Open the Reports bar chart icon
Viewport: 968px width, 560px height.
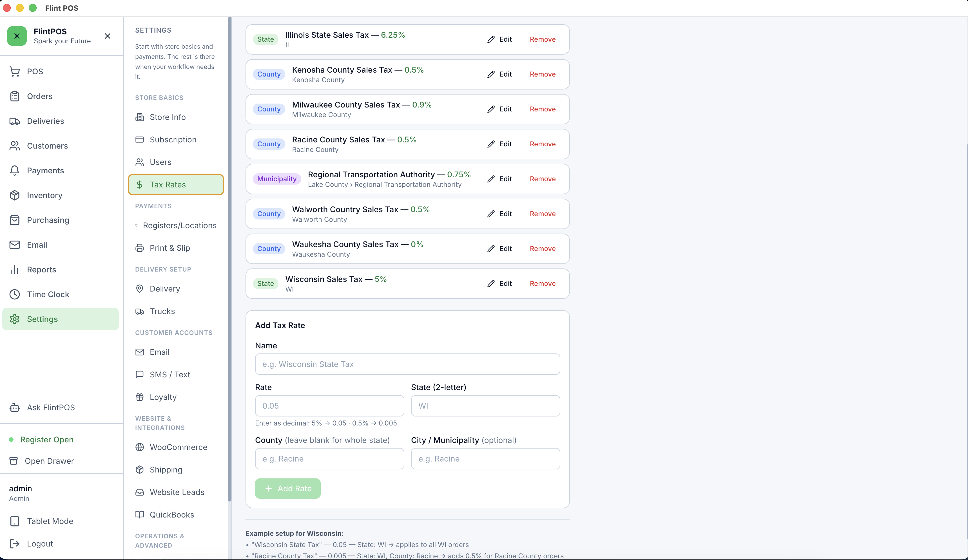click(x=15, y=269)
